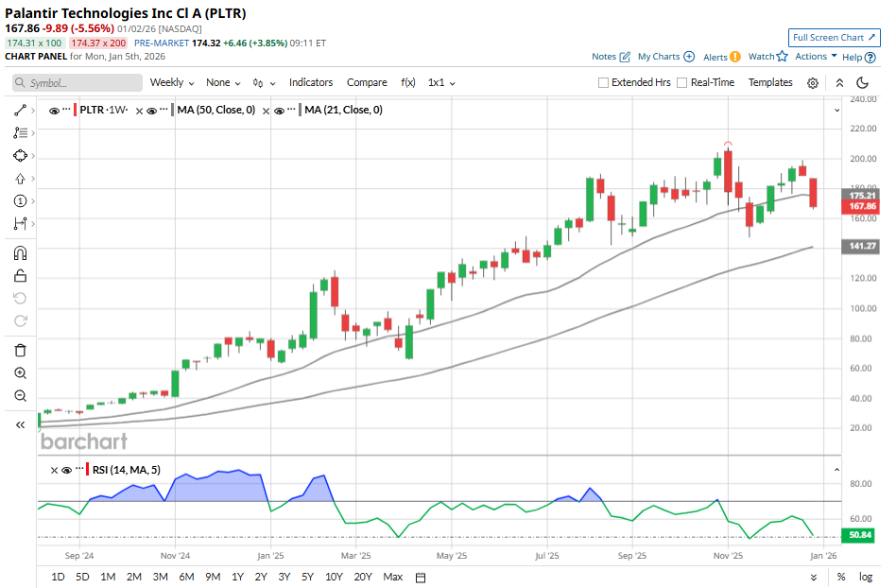Hide the MA (21, Close, 0) line
The width and height of the screenshot is (896, 588).
click(279, 111)
